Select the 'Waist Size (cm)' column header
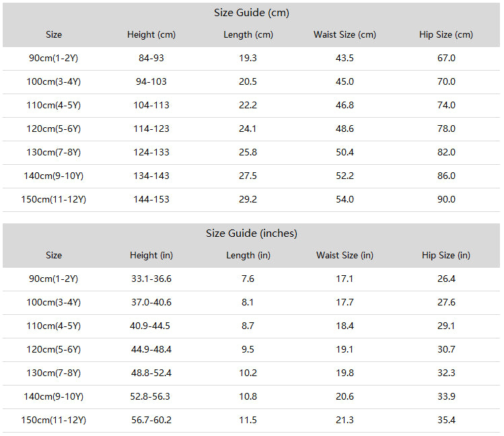Viewport: 504px width, 436px height. pos(345,34)
